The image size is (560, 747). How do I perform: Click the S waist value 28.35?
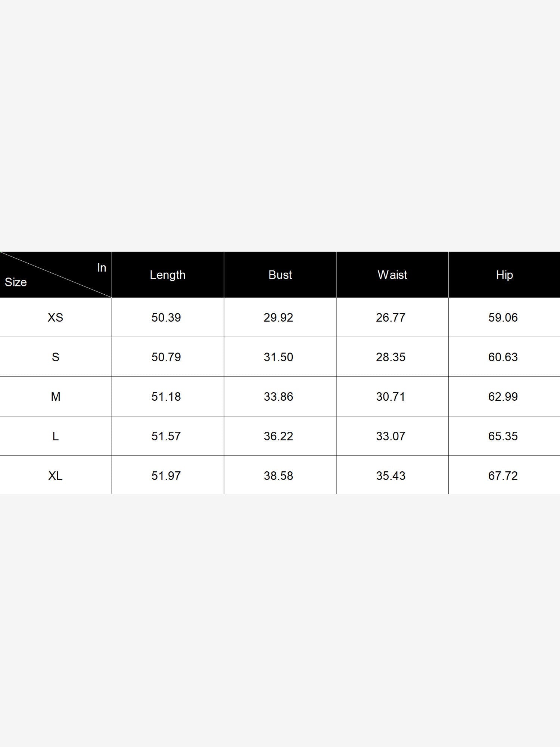click(x=391, y=357)
